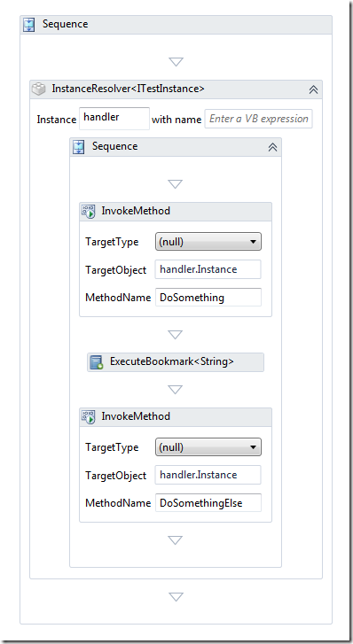The width and height of the screenshot is (353, 644).
Task: Click the 'Enter a VB expression' name field
Action: [259, 119]
